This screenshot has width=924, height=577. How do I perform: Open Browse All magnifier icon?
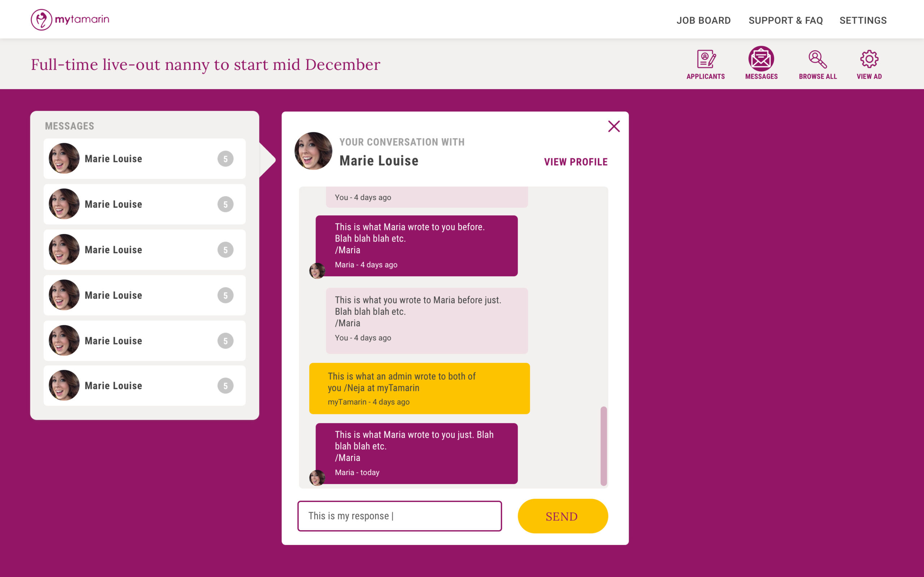pyautogui.click(x=818, y=60)
